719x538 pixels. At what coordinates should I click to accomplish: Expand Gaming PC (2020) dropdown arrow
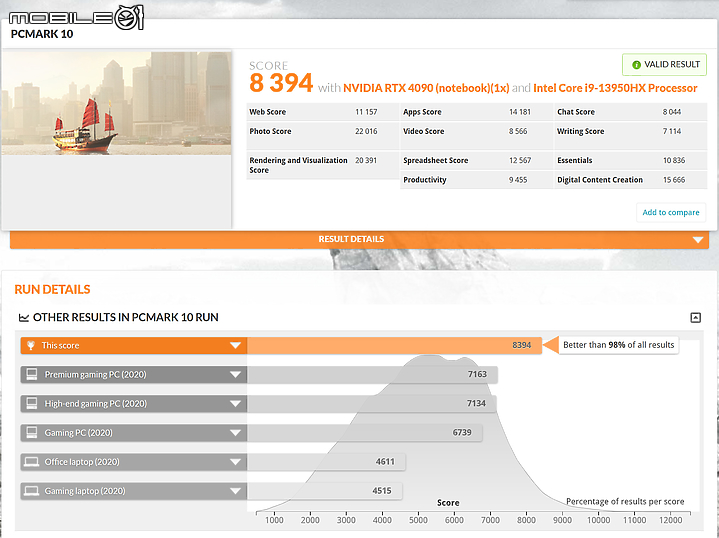click(x=235, y=433)
